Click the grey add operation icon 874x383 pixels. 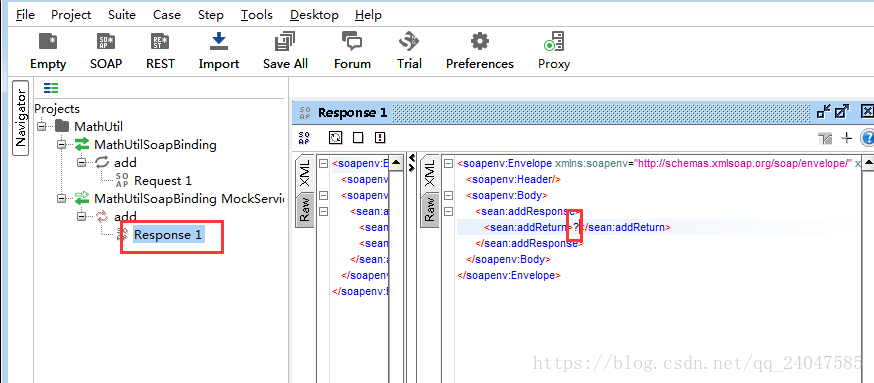click(102, 162)
